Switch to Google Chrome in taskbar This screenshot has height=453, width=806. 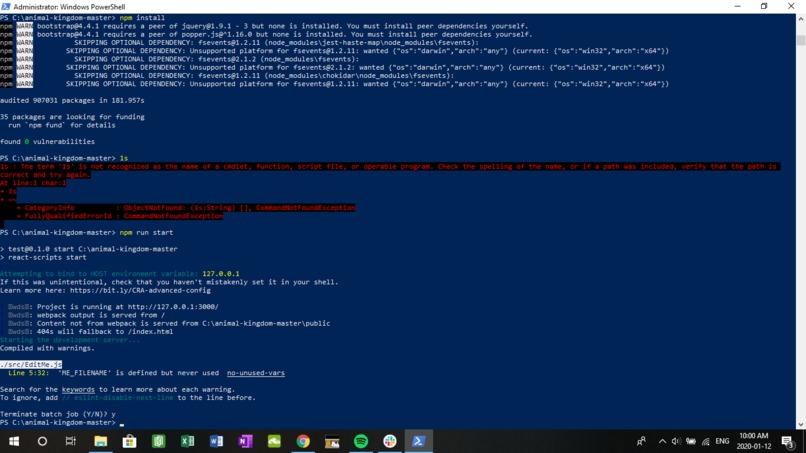[x=303, y=441]
